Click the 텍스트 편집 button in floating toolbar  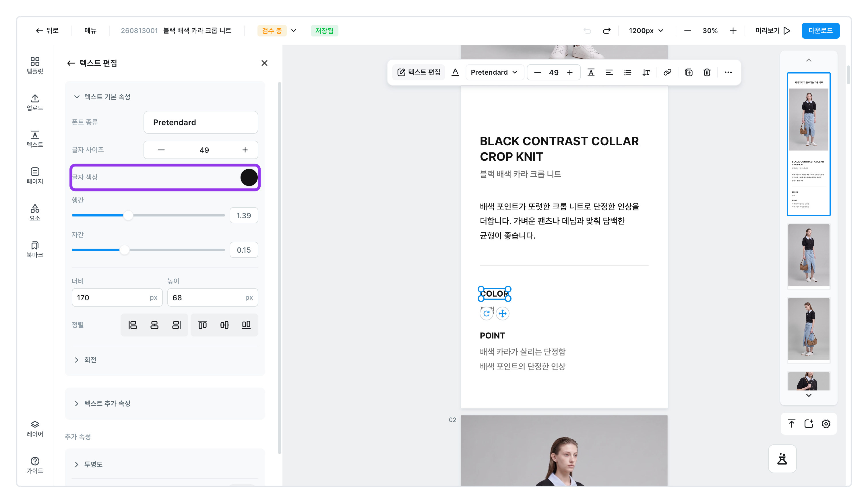pos(419,72)
